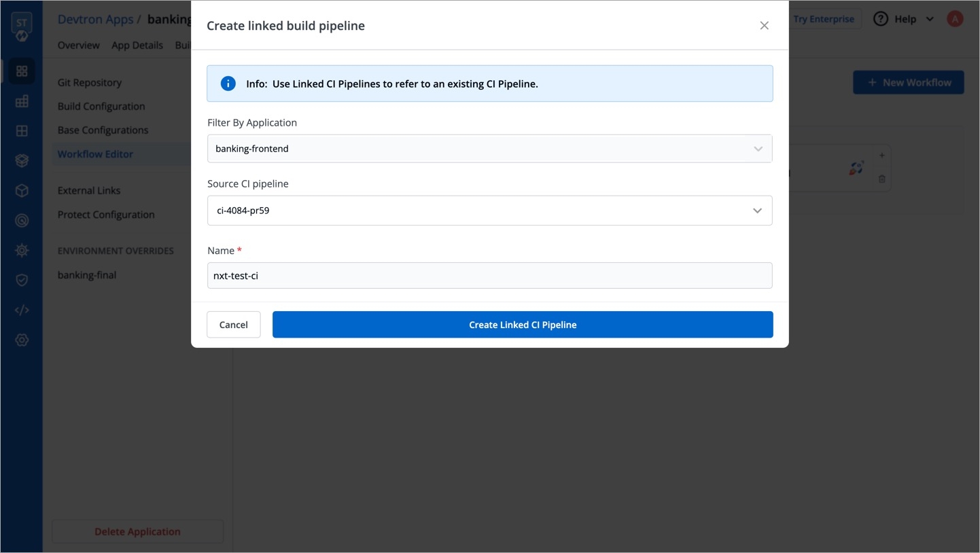Image resolution: width=980 pixels, height=553 pixels.
Task: Open Base Configurations section
Action: [103, 130]
